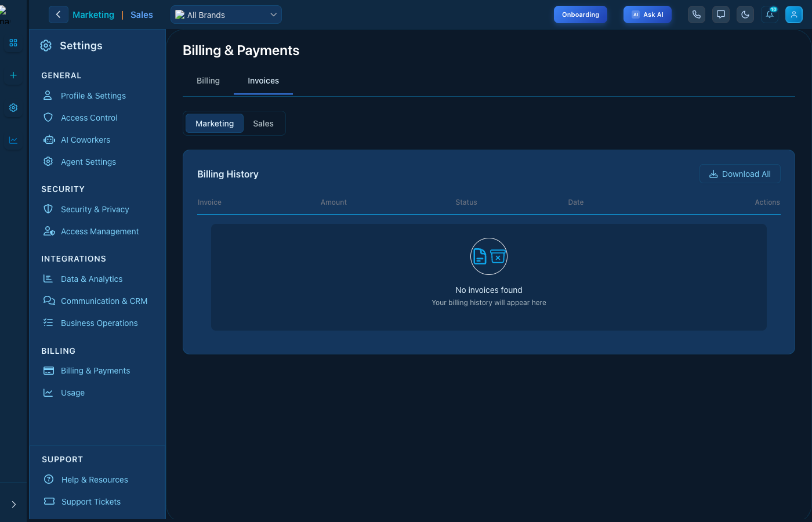Open Ask AI assistant
Screen dimensions: 812x522
pyautogui.click(x=647, y=14)
